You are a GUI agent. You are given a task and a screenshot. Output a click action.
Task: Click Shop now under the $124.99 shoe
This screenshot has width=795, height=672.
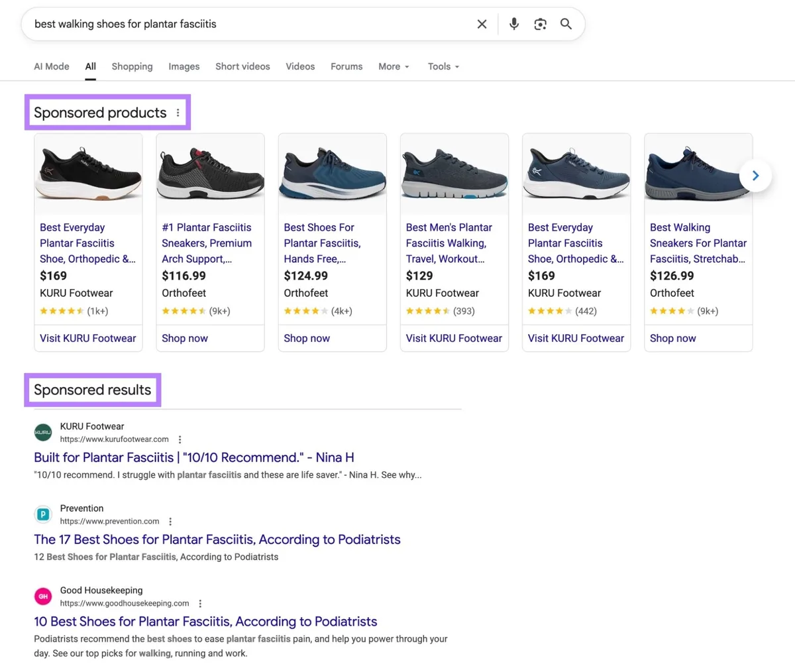click(x=307, y=338)
